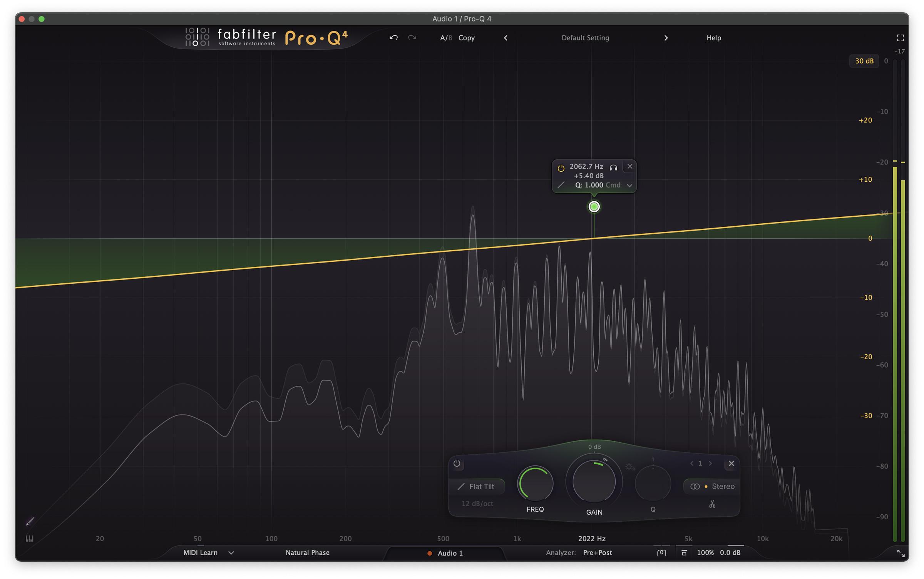This screenshot has width=924, height=579.
Task: Toggle A/B comparison state
Action: [446, 38]
